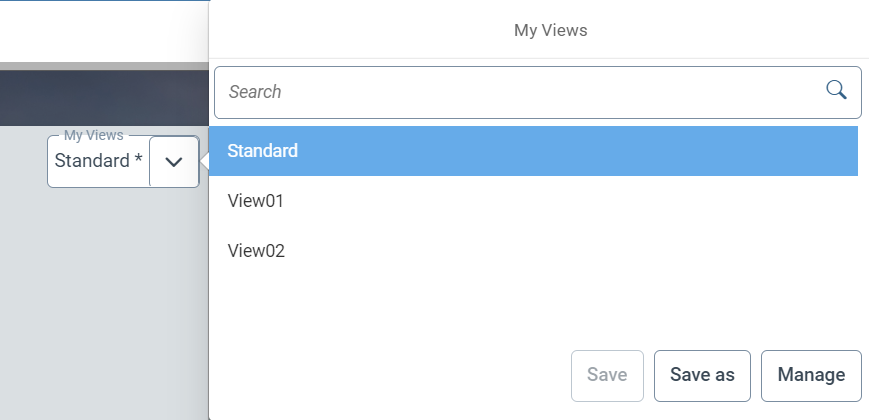This screenshot has height=420, width=869.
Task: Click the magnifying glass search icon
Action: coord(836,91)
